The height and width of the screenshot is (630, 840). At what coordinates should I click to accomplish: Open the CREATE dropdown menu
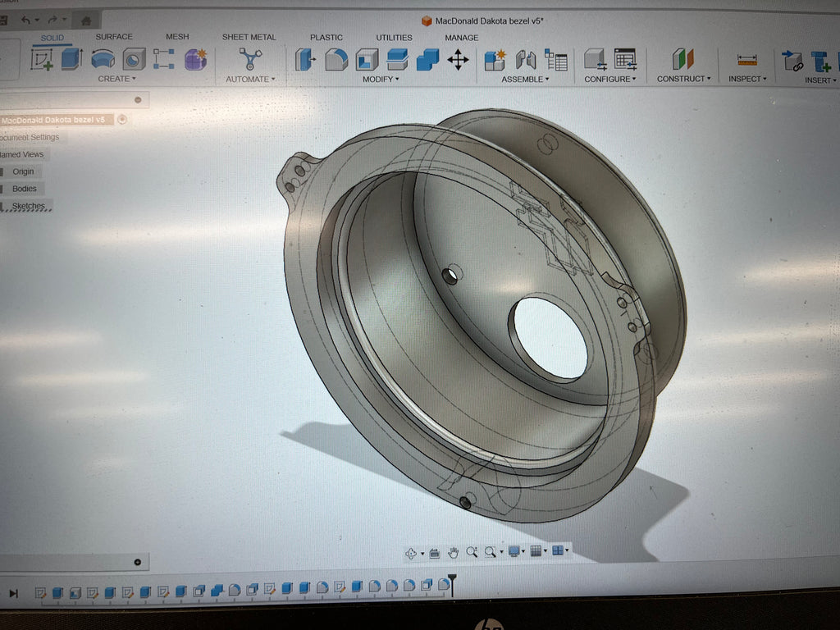[118, 79]
